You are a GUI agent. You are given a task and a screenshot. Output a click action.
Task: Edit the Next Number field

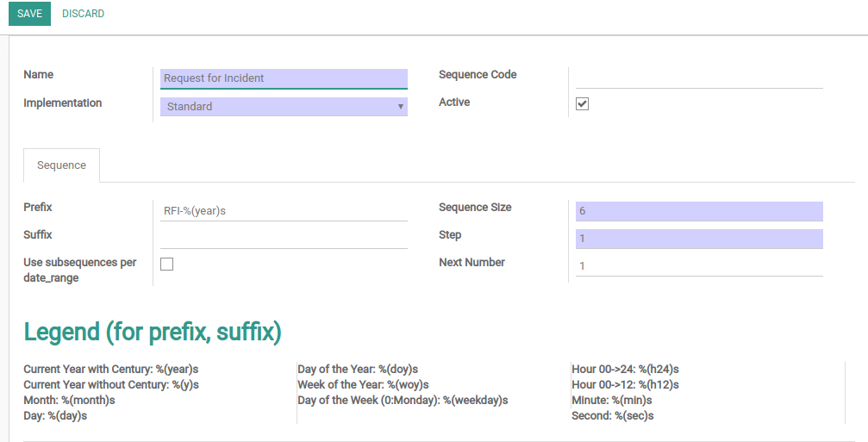pos(699,266)
